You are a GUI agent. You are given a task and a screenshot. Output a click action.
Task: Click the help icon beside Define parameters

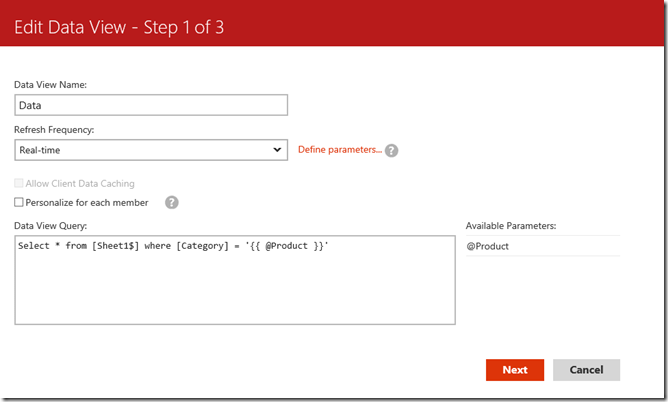click(x=392, y=151)
